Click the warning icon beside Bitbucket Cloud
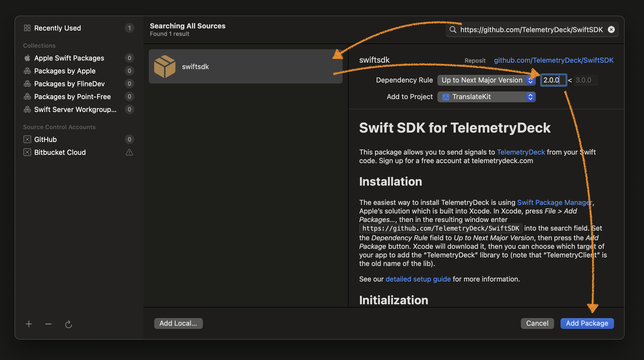 point(129,152)
